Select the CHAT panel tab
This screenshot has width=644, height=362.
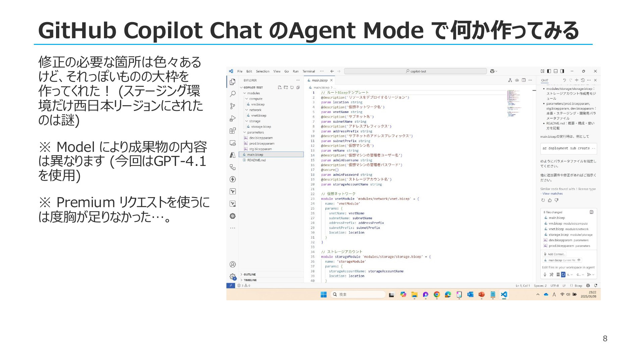(545, 80)
